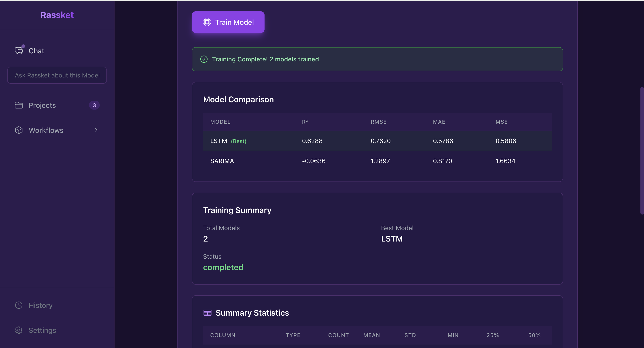Click the Rassket logo
Screen dimensions: 644x348
[57, 15]
